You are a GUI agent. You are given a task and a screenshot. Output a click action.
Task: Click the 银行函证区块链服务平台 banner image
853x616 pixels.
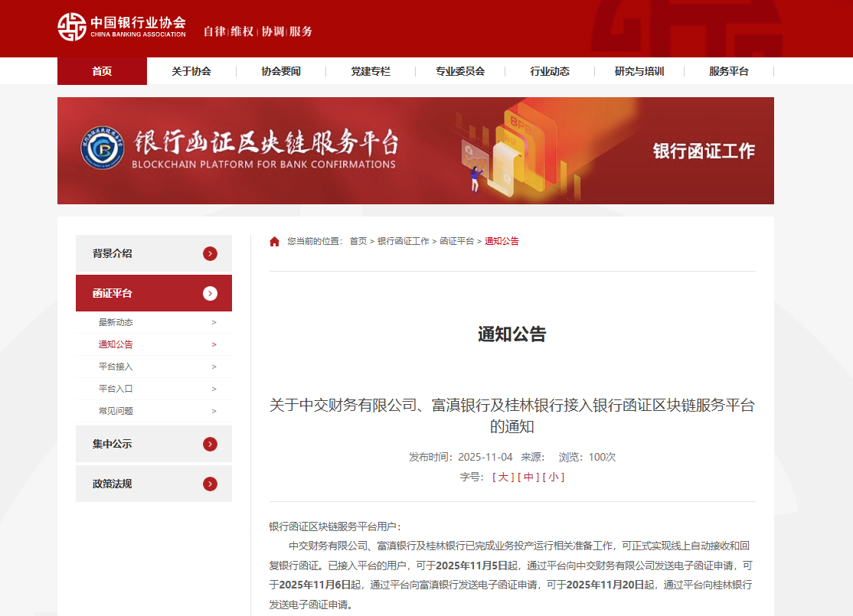tap(415, 151)
